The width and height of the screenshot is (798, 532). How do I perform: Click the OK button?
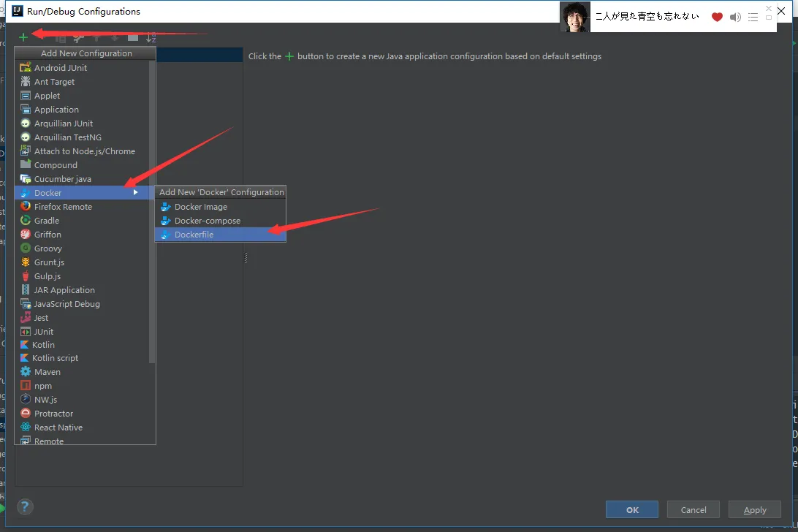point(632,509)
